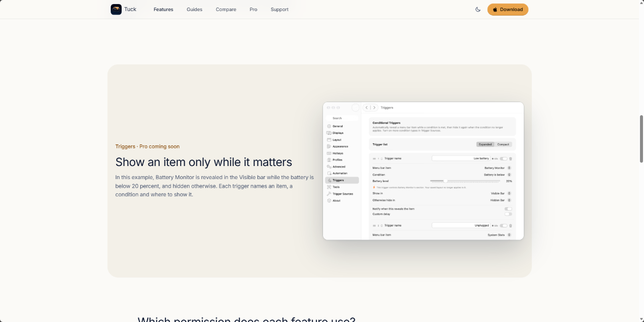Delete the Unplugged trigger via trash icon
Viewport: 644px width, 322px height.
tap(511, 225)
